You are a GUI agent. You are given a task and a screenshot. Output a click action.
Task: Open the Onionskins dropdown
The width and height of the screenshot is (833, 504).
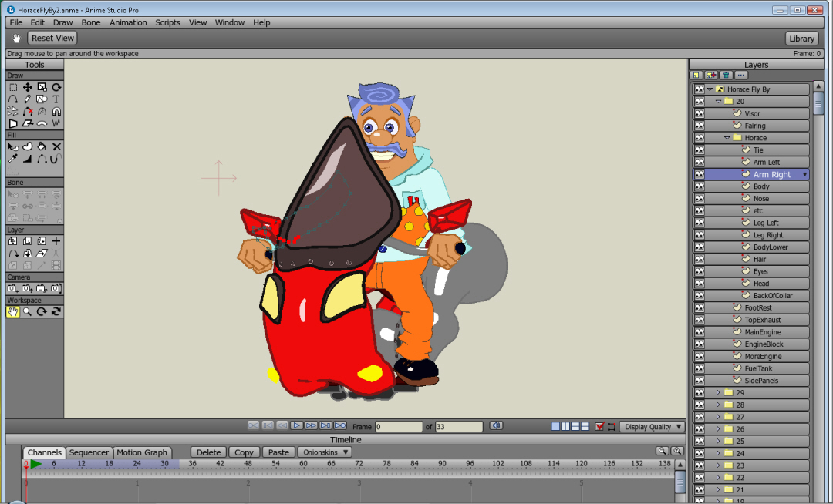coord(324,452)
